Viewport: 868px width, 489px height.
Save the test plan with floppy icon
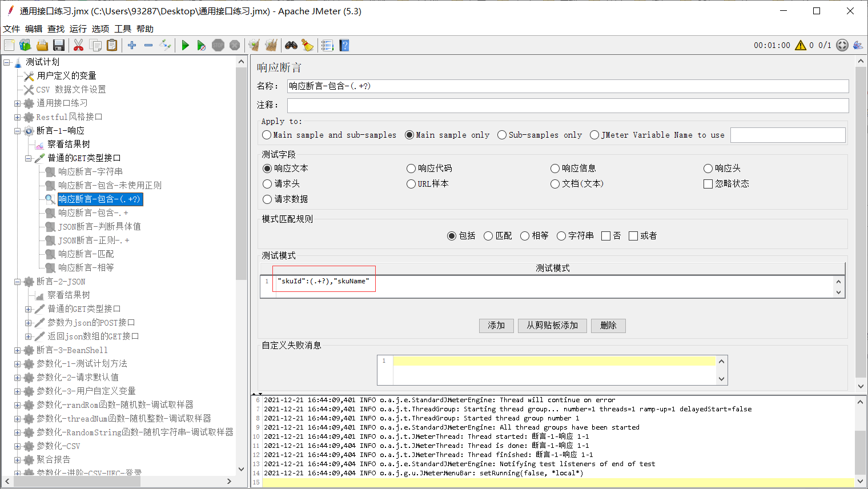coord(58,45)
